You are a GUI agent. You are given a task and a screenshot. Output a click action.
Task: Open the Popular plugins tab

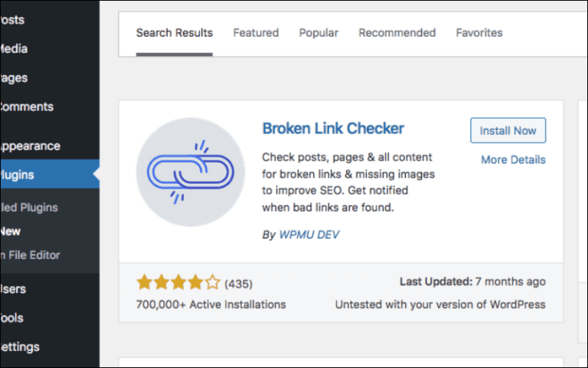(318, 33)
